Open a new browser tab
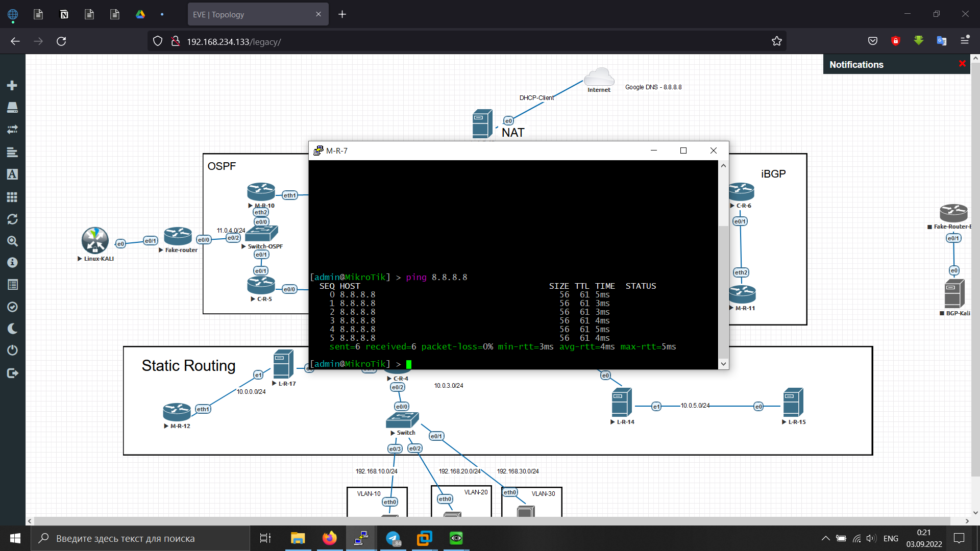 pos(342,14)
